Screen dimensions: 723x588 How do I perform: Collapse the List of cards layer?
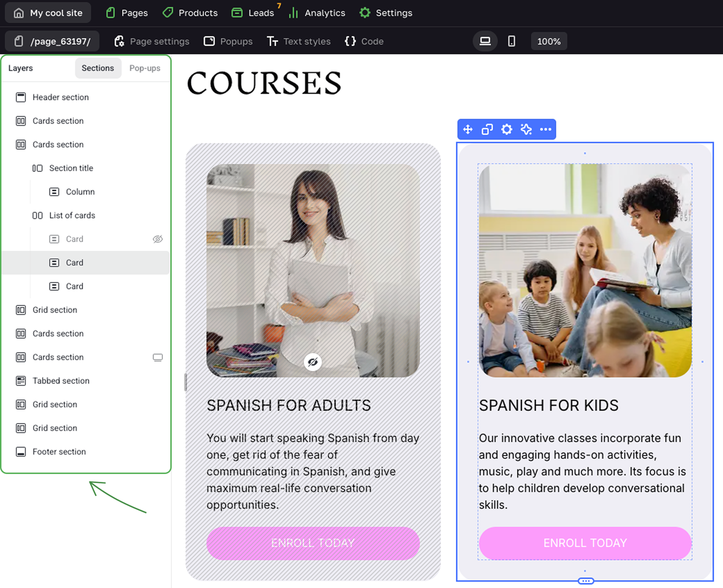coord(37,215)
